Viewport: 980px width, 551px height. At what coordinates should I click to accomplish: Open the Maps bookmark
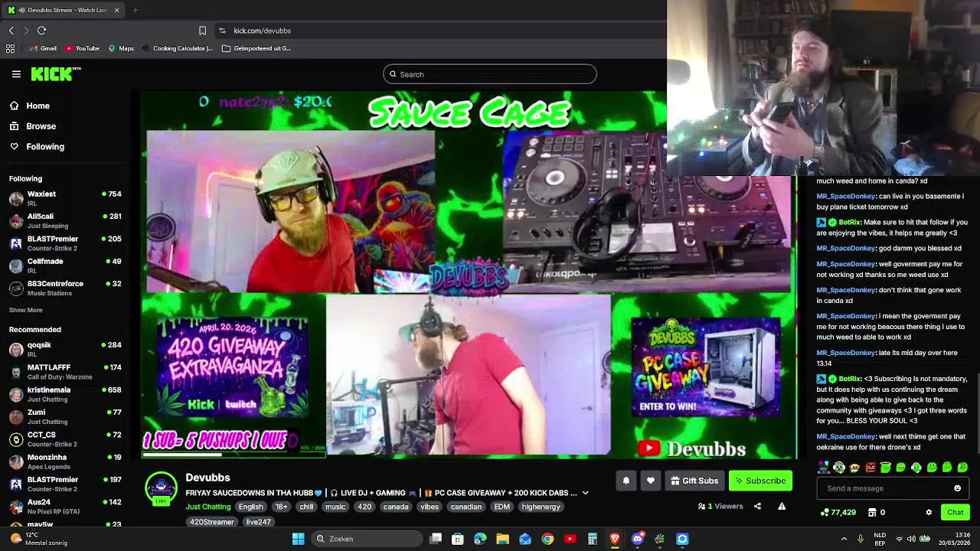point(121,48)
